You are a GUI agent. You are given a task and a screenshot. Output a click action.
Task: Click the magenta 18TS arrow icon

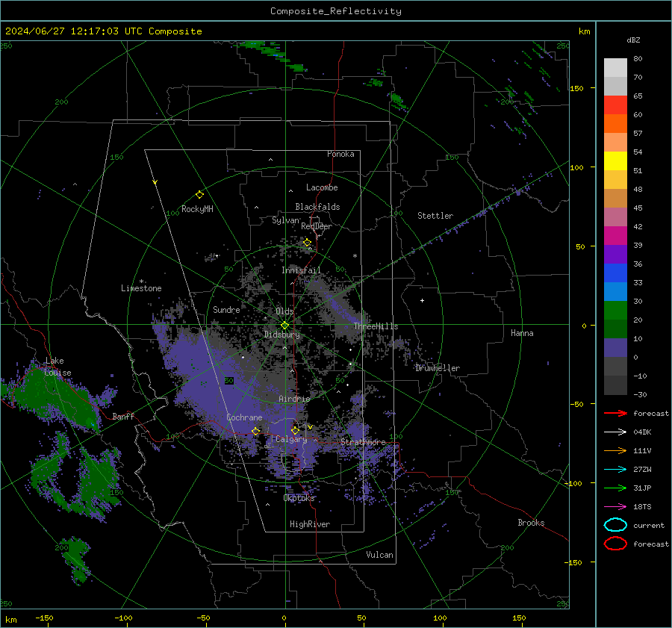(615, 507)
